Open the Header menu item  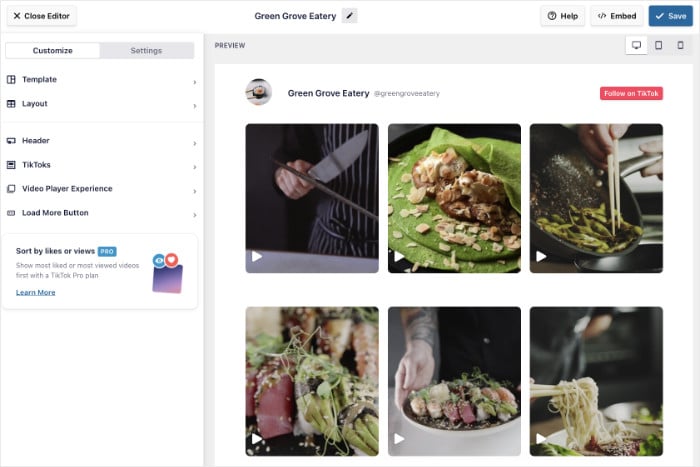click(102, 141)
